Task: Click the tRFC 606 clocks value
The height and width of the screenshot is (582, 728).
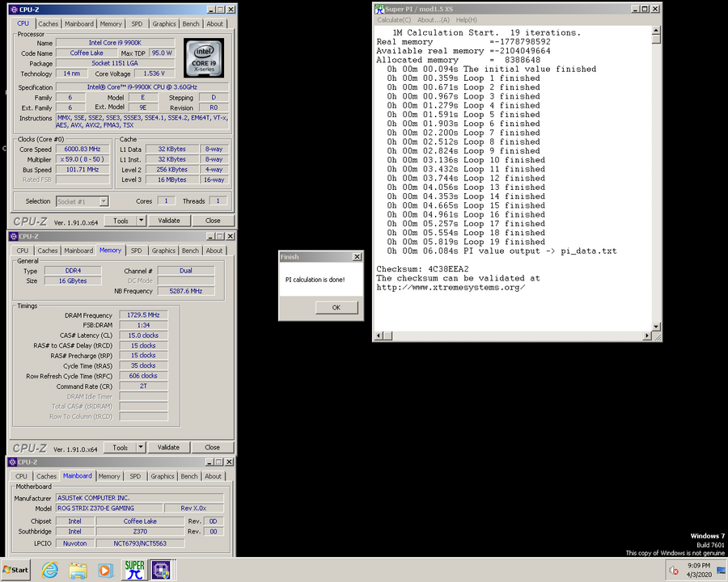Action: (x=143, y=376)
